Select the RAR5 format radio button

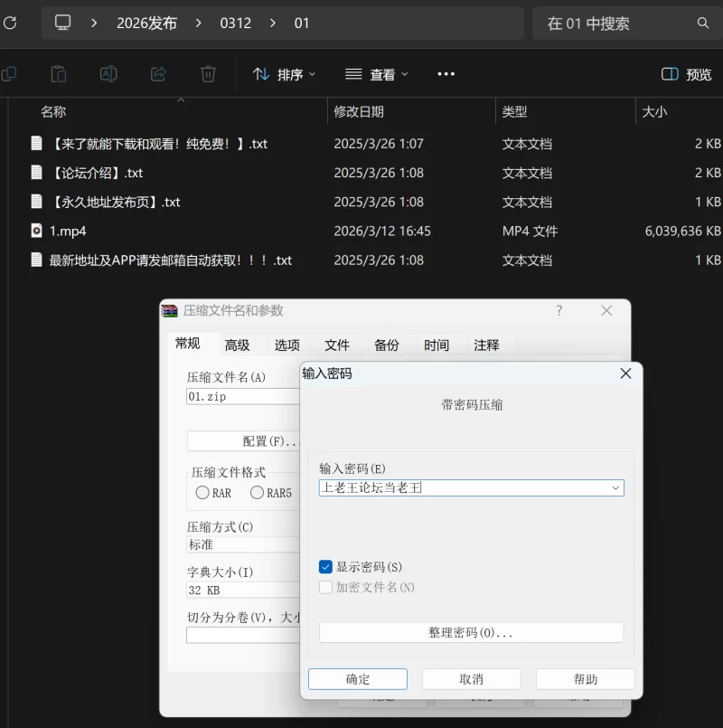pos(257,493)
